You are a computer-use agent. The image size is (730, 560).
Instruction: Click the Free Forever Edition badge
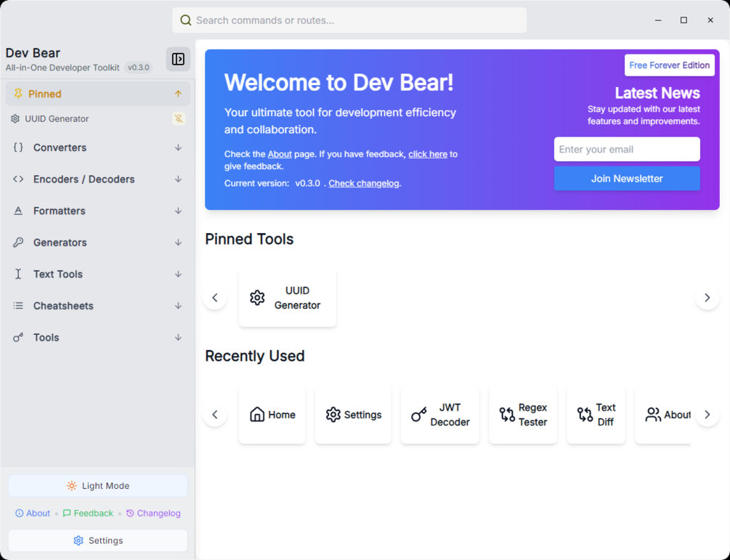[669, 65]
